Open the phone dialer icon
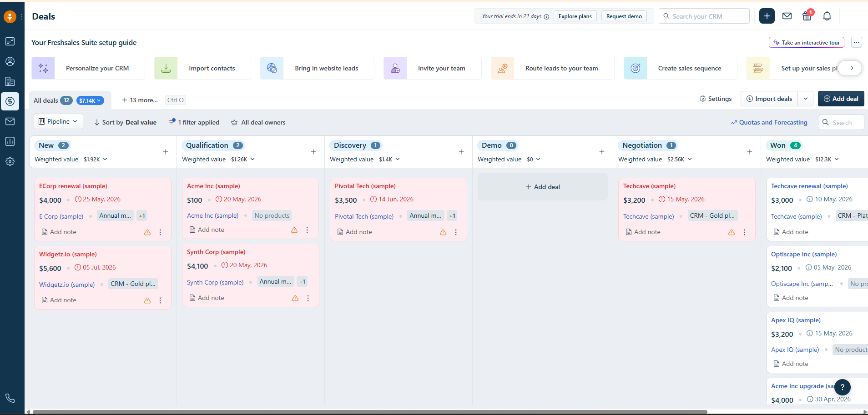 [10, 398]
